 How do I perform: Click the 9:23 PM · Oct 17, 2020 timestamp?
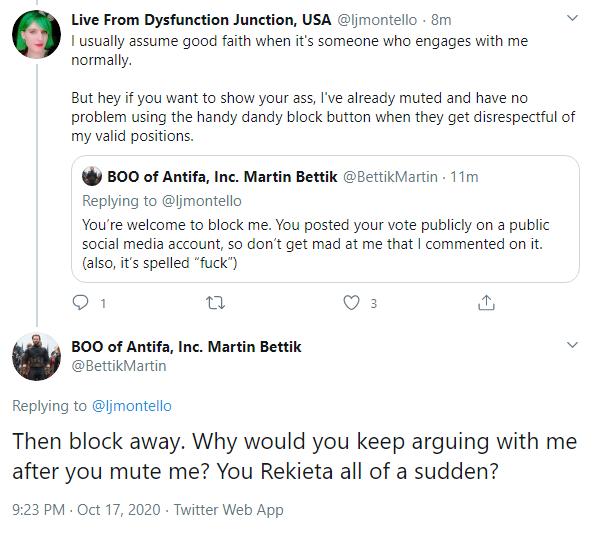coord(86,510)
